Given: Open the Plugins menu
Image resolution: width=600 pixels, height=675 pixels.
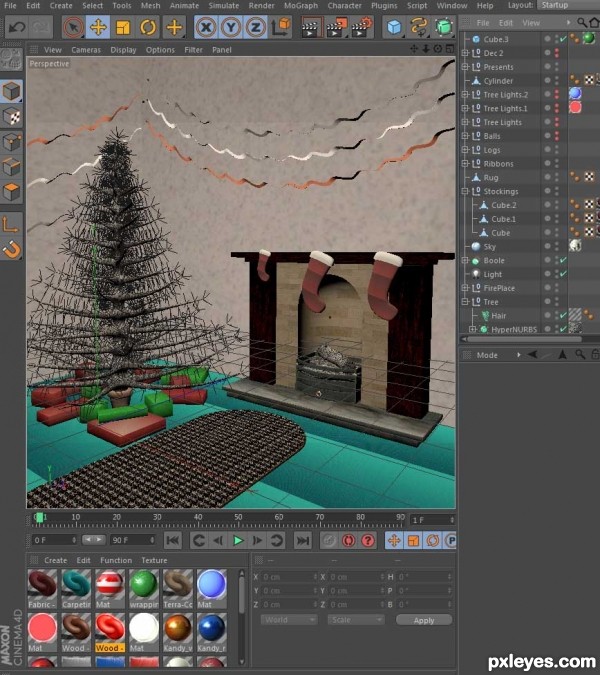Looking at the screenshot, I should (x=384, y=6).
